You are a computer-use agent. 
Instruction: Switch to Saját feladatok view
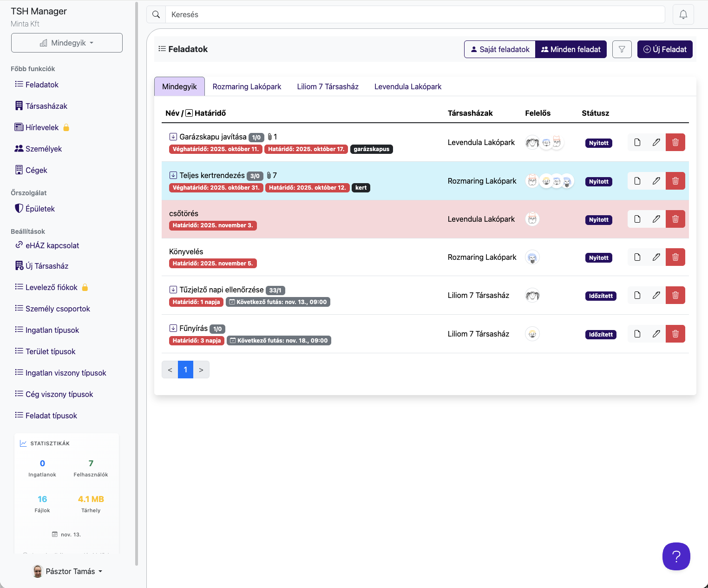click(500, 49)
